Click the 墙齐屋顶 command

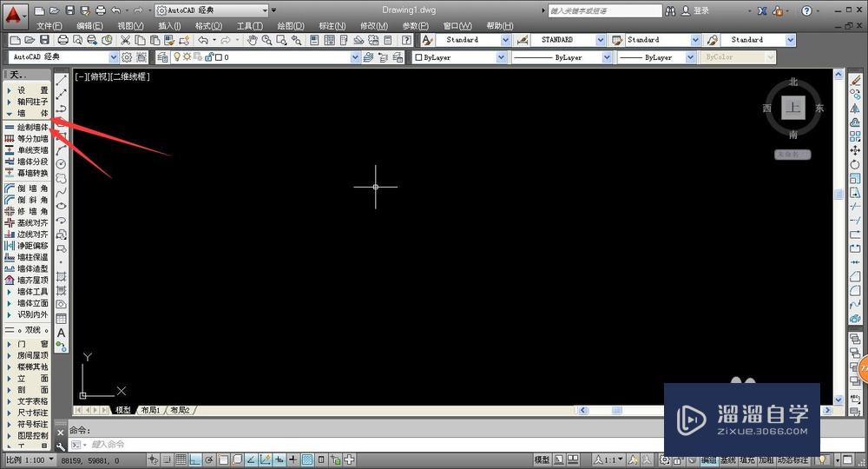(x=27, y=281)
